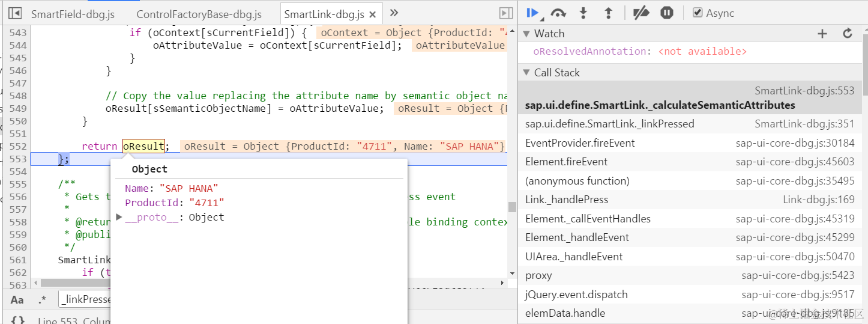Click the code editor vertical scrollbar thumb
Image resolution: width=868 pixels, height=324 pixels.
click(512, 207)
